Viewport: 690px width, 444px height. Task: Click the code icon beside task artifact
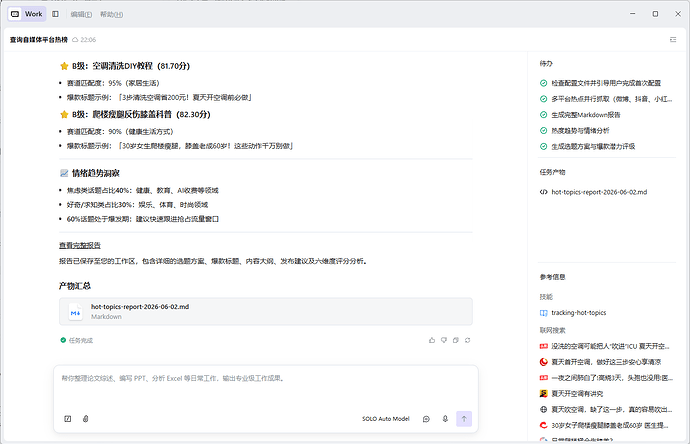543,192
